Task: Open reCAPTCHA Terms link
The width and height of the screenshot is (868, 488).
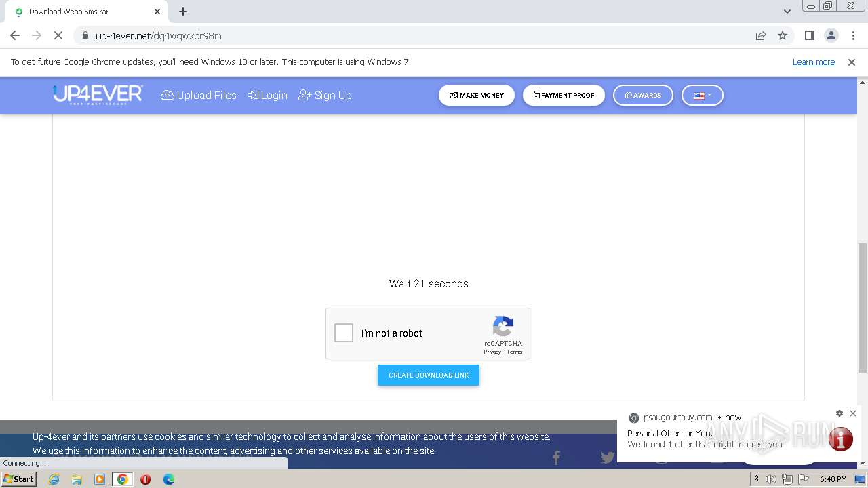Action: pos(515,352)
